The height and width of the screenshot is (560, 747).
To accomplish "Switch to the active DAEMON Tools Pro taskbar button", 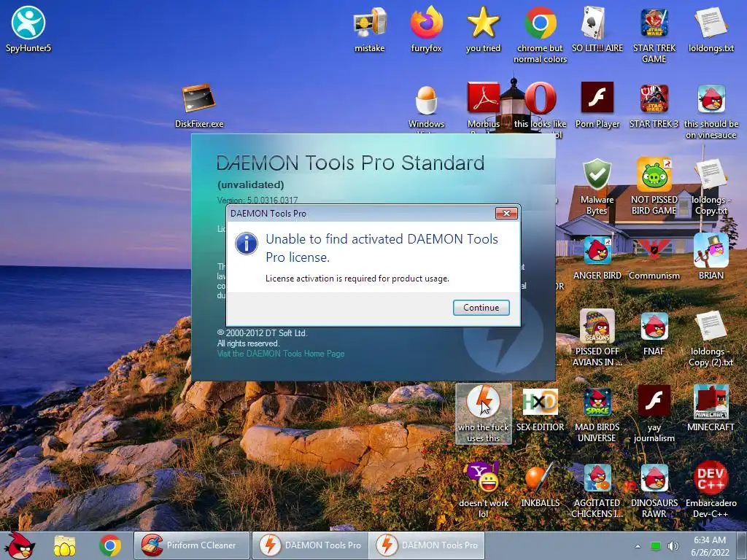I will tap(427, 545).
